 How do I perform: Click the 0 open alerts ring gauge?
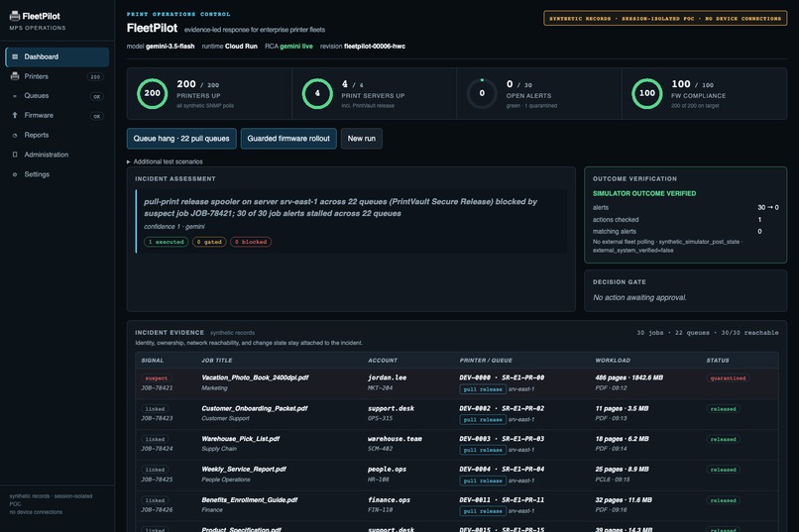(x=482, y=93)
